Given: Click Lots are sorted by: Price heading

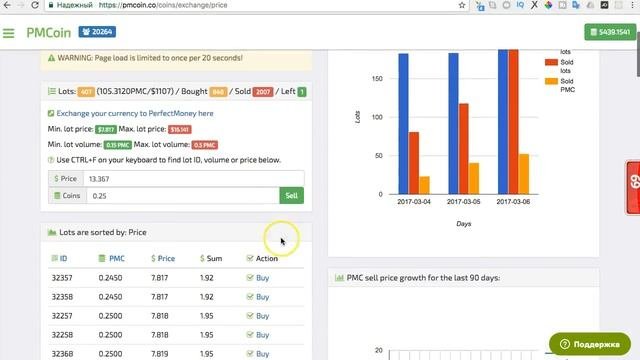Looking at the screenshot, I should click(x=103, y=232).
